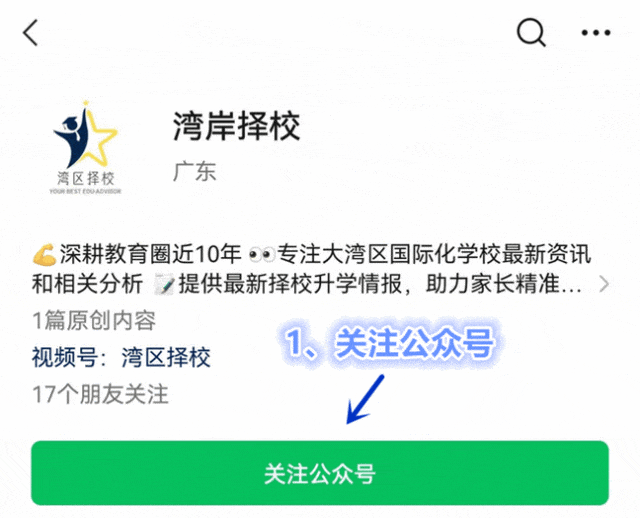Tap the blue '1、关注公众号' annotation text
This screenshot has height=518, width=640.
(x=391, y=343)
